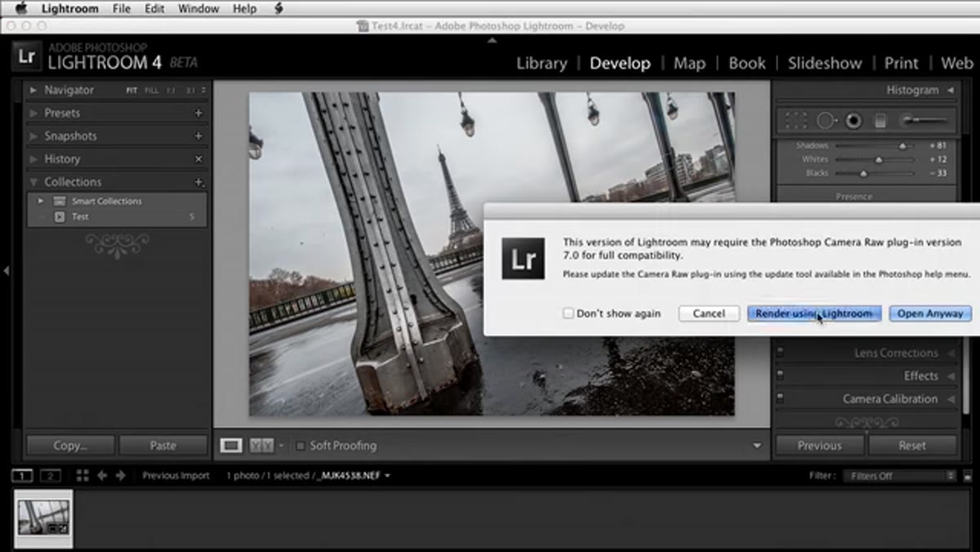
Task: Switch to the Slideshow module
Action: (x=825, y=64)
